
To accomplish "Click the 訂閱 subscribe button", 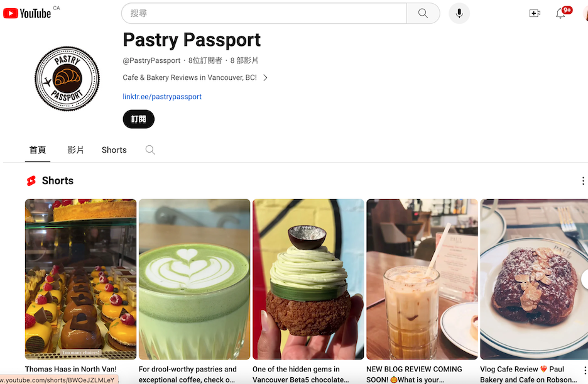I will point(138,119).
